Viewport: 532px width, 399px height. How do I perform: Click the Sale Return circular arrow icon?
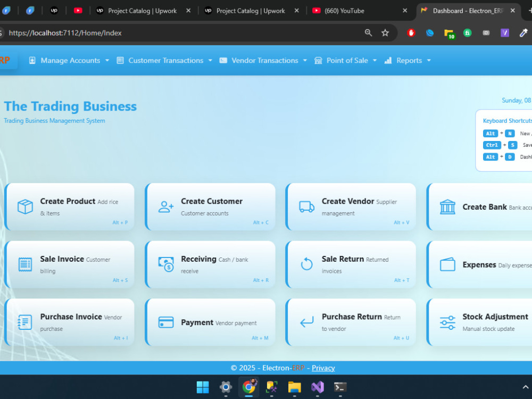(307, 264)
